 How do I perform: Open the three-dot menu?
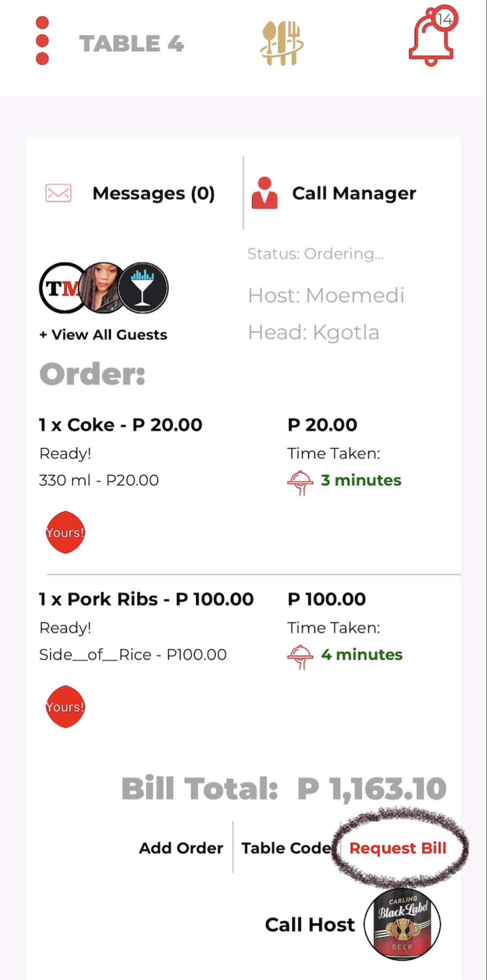[42, 41]
